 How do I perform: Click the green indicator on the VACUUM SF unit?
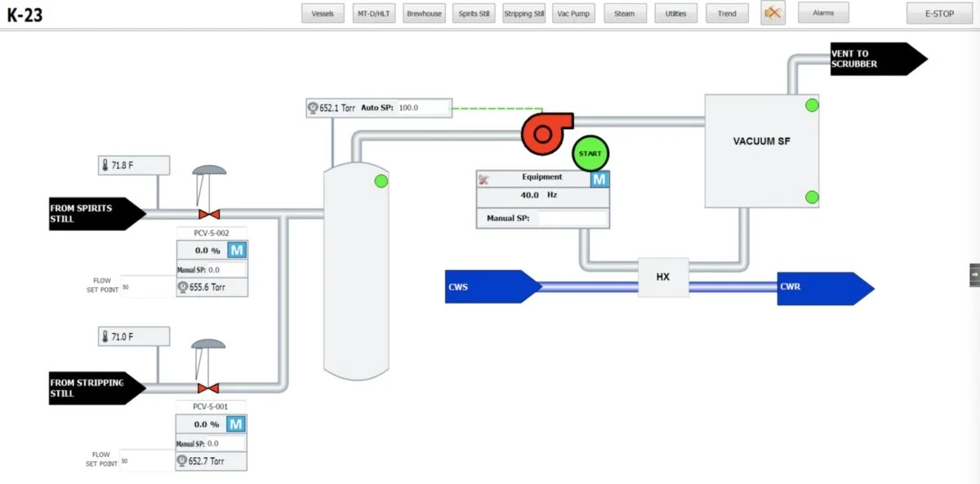(812, 104)
